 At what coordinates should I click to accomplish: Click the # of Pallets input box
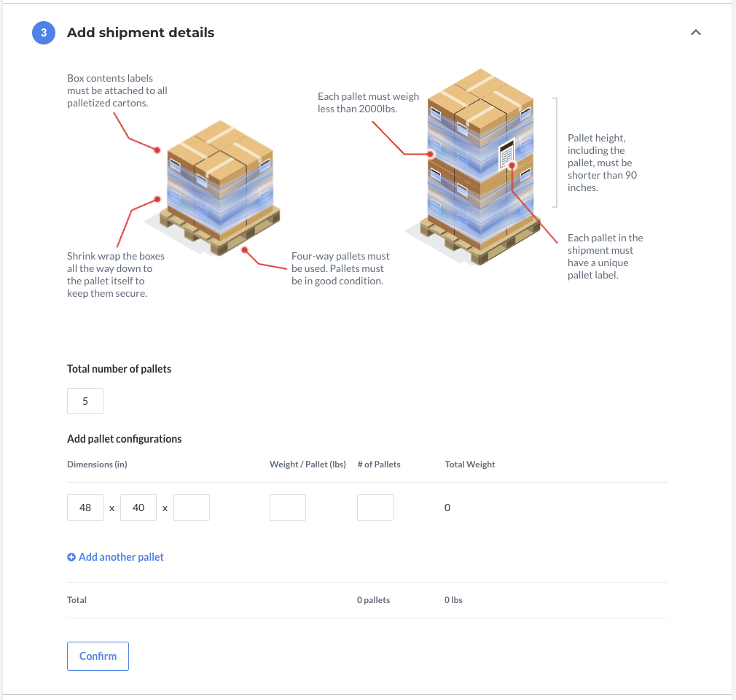(375, 507)
